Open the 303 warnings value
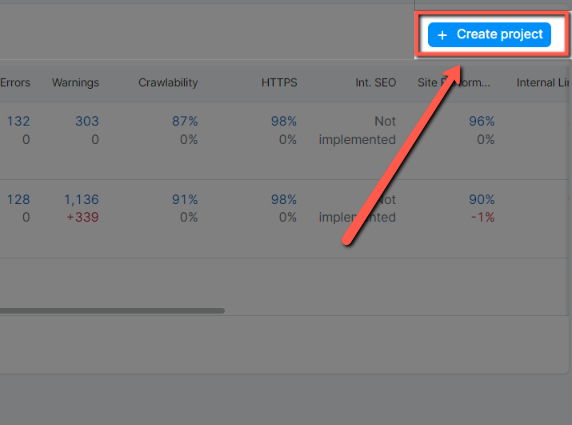This screenshot has width=572, height=425. point(87,121)
